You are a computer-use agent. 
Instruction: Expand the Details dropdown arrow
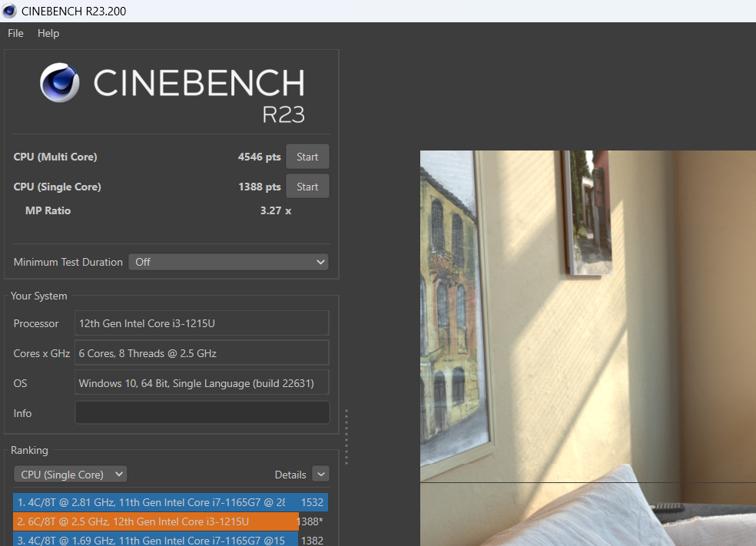pyautogui.click(x=320, y=475)
